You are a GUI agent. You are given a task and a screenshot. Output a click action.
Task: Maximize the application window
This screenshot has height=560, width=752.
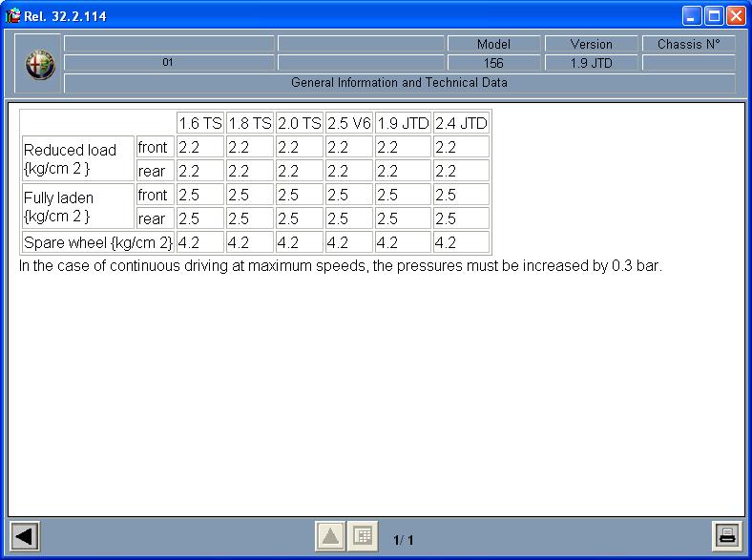pyautogui.click(x=714, y=15)
